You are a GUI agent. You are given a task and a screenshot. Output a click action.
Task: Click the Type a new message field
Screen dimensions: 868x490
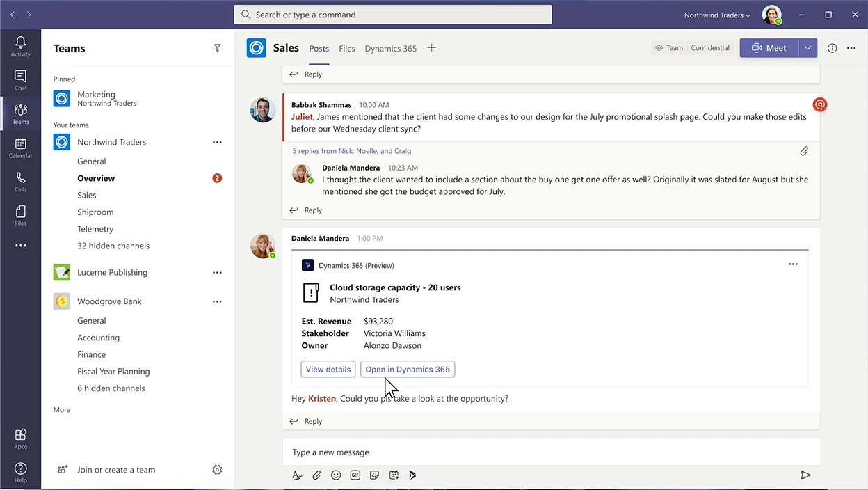487,452
